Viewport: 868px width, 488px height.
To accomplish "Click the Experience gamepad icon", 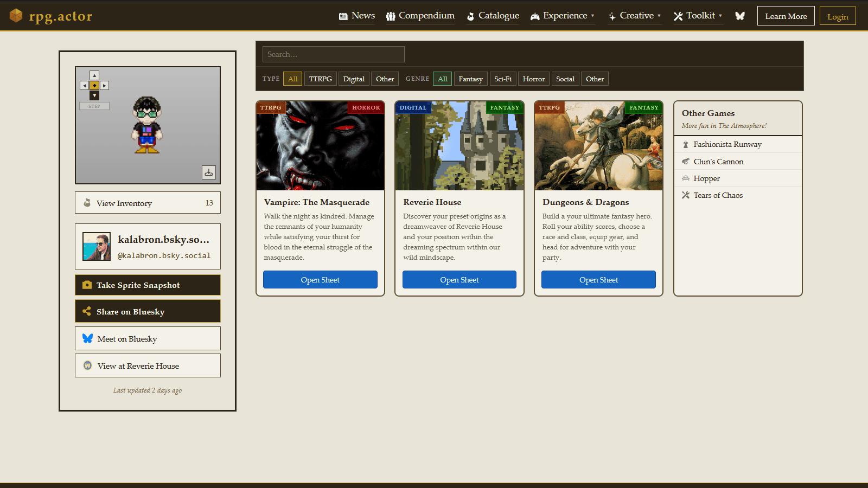I will click(535, 16).
